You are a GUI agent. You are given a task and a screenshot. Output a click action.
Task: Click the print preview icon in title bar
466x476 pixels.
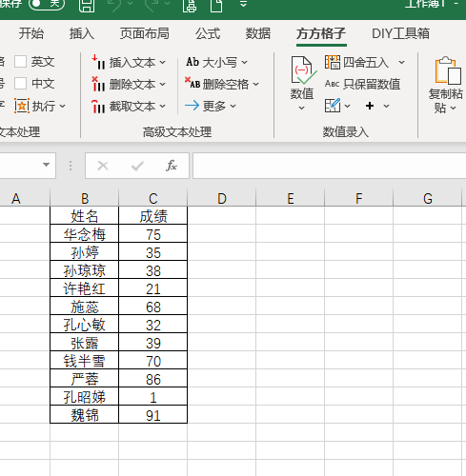190,5
